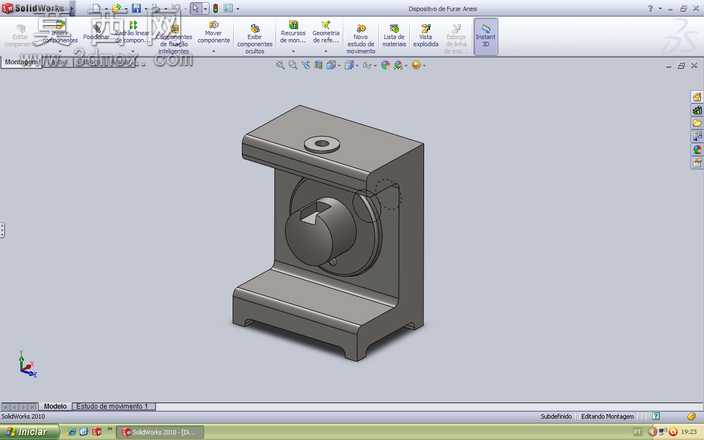
Task: Open Design Library task pane tab
Action: coord(697,110)
